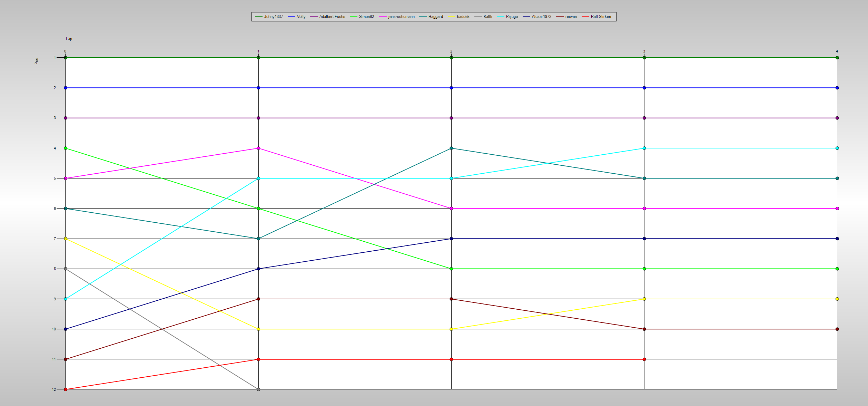The height and width of the screenshot is (406, 868).
Task: Click jens-schumann in the legend
Action: (x=397, y=17)
